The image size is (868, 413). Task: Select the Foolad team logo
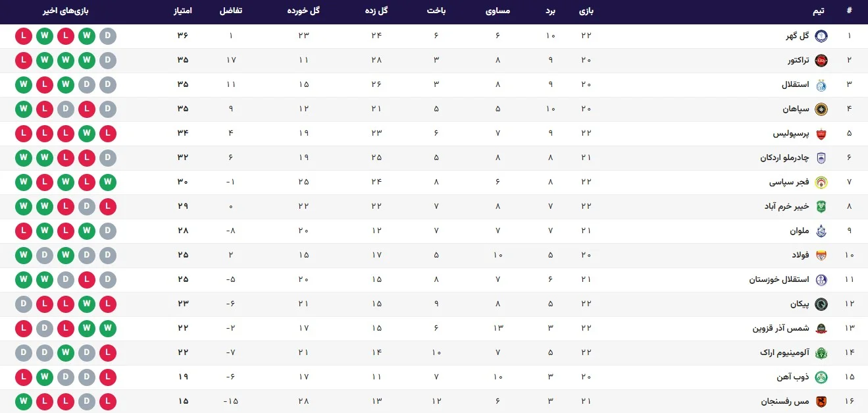point(821,256)
